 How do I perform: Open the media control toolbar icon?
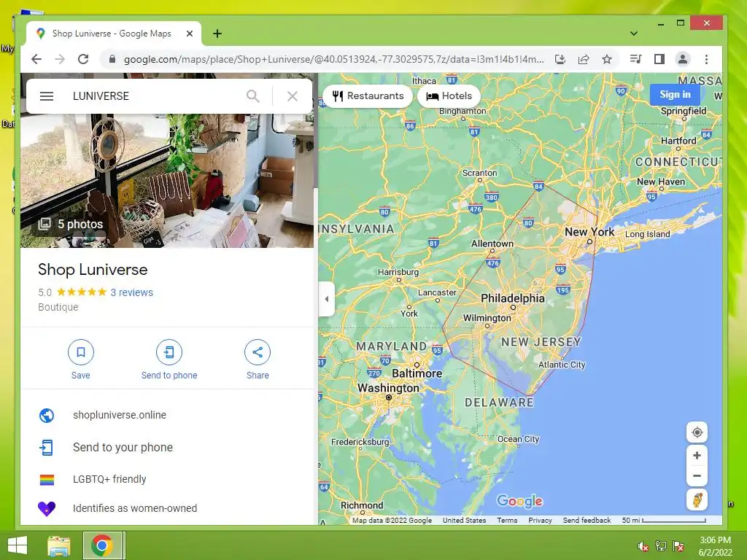pyautogui.click(x=635, y=59)
